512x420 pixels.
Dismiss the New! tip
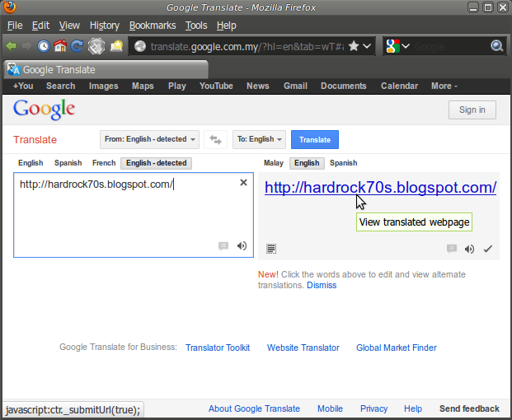coord(322,285)
